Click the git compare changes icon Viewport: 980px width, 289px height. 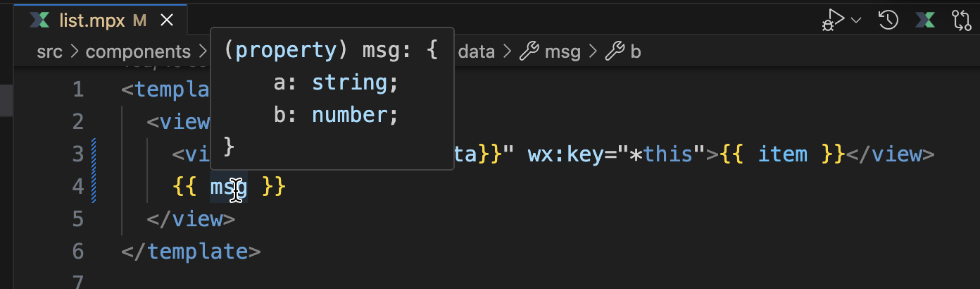point(961,20)
